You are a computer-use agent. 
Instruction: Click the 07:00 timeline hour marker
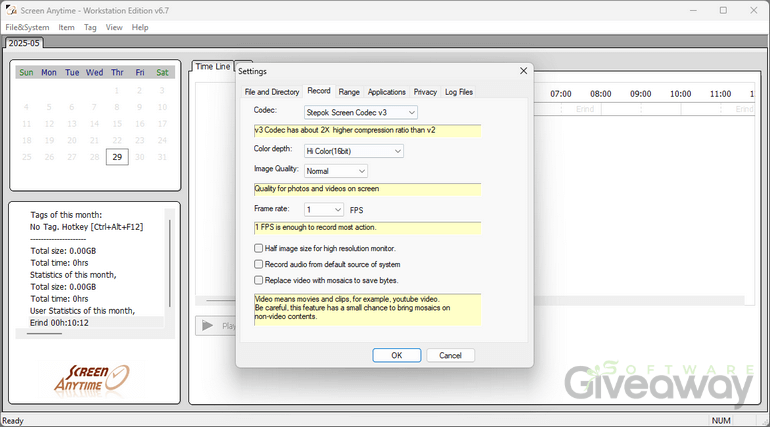pos(561,94)
